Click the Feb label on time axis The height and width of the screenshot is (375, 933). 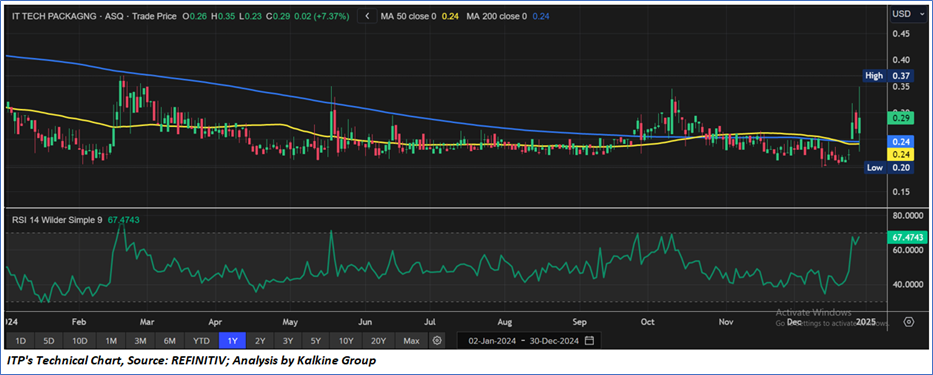coord(79,321)
